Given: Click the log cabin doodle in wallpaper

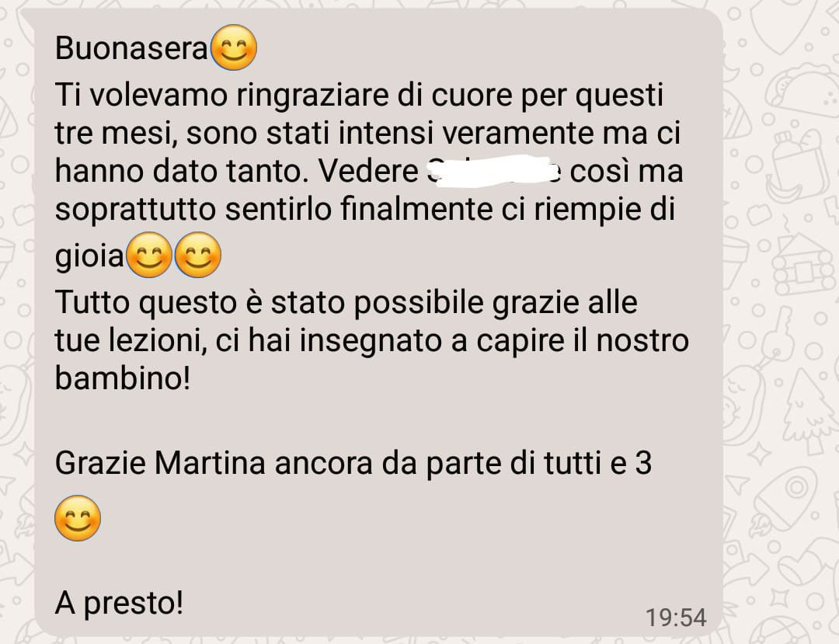Looking at the screenshot, I should pyautogui.click(x=802, y=265).
